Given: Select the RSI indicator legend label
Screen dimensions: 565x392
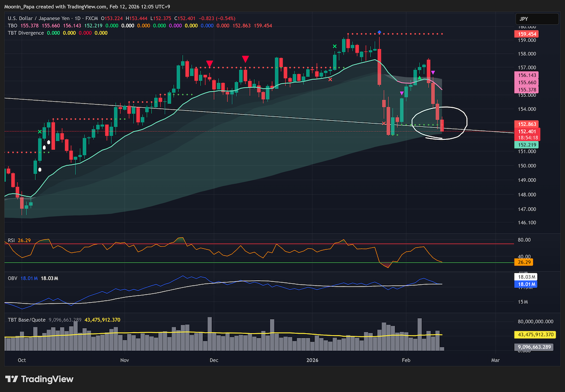Looking at the screenshot, I should coord(11,240).
